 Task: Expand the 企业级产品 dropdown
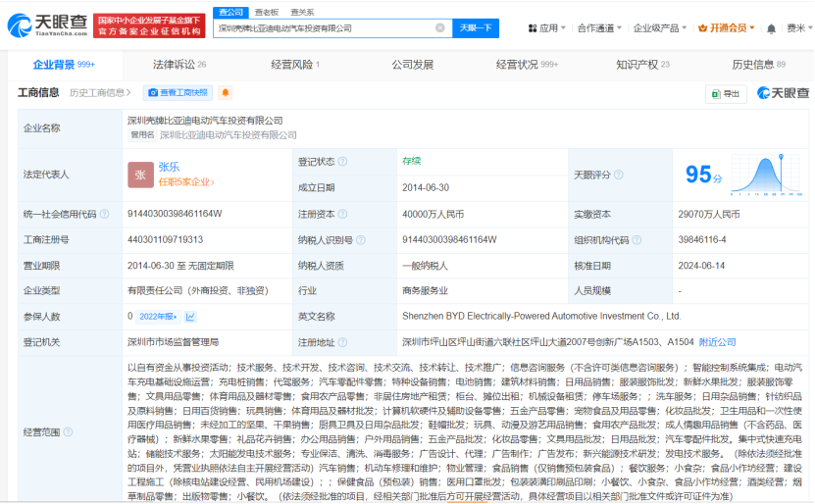tap(660, 28)
